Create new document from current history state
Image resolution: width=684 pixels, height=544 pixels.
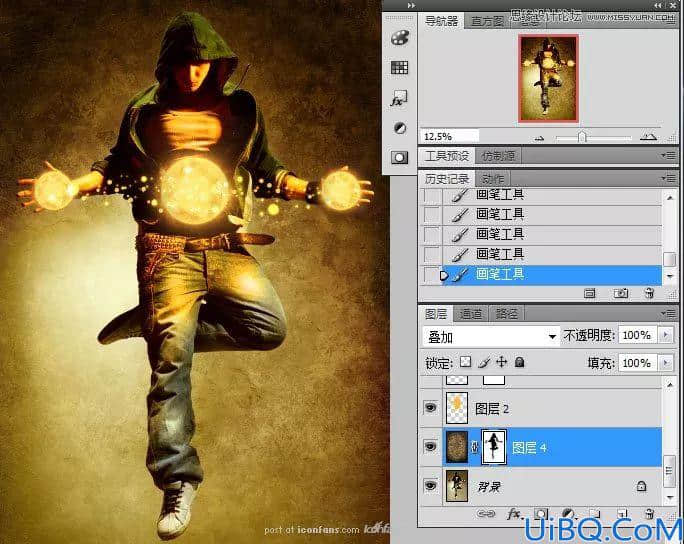pos(590,294)
